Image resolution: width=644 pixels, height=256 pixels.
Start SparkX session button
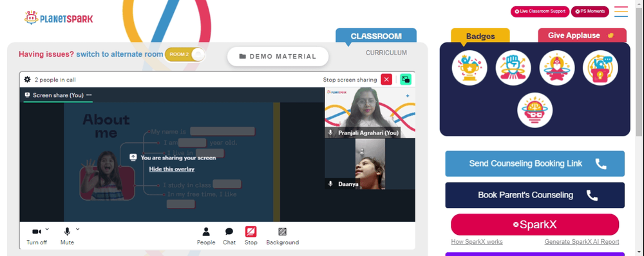tap(535, 224)
